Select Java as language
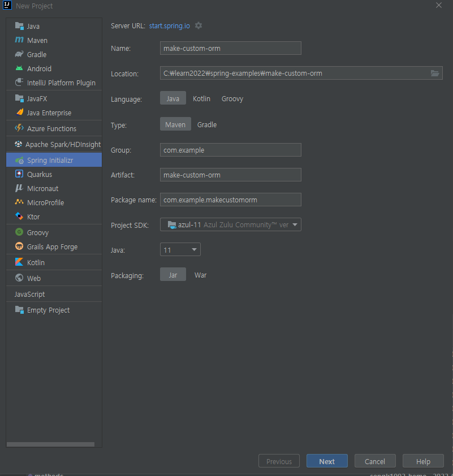Screen dimensions: 453x476 172,98
